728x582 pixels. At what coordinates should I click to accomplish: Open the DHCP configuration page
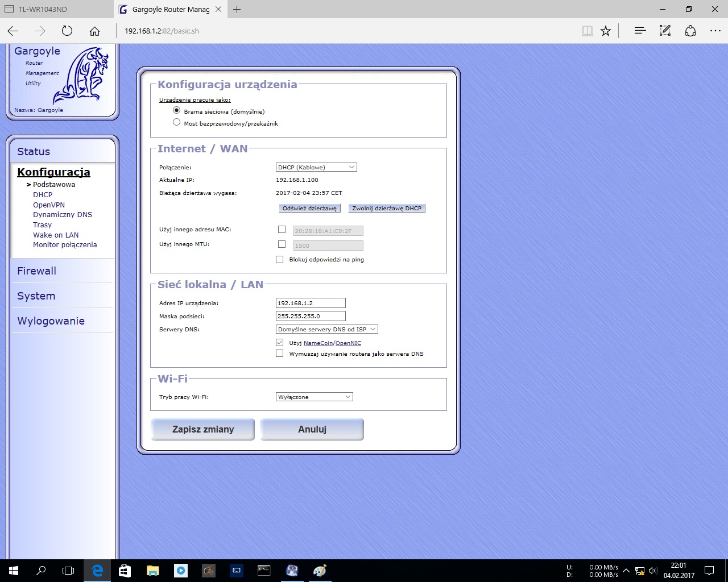[x=43, y=194]
